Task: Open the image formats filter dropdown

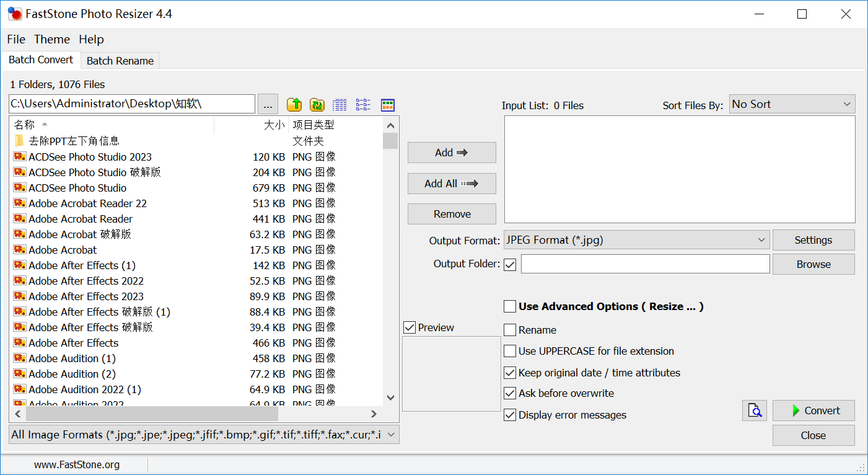Action: click(x=204, y=435)
